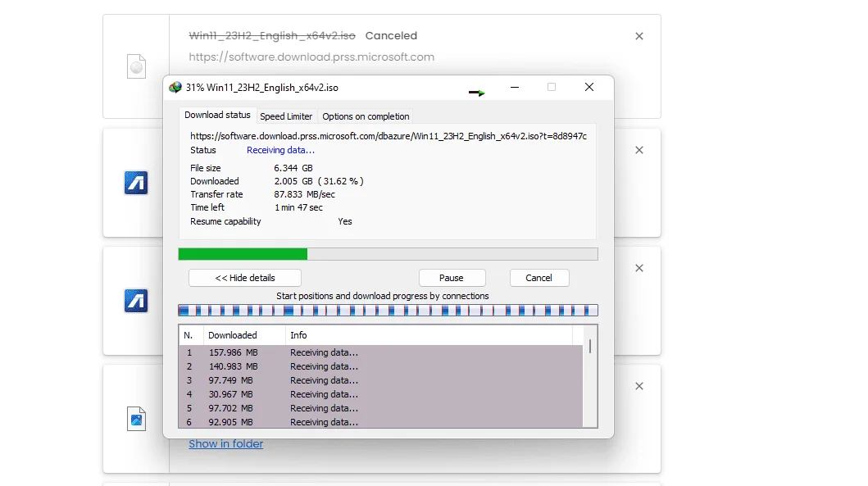Select connection row with 97.702 MB
Screen dimensions: 868x486
click(381, 408)
